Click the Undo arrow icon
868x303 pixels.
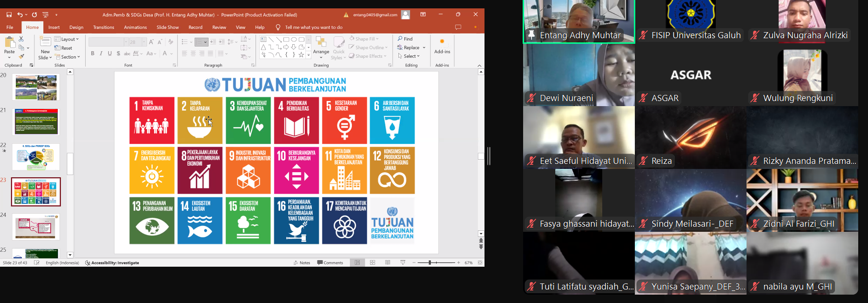point(20,15)
